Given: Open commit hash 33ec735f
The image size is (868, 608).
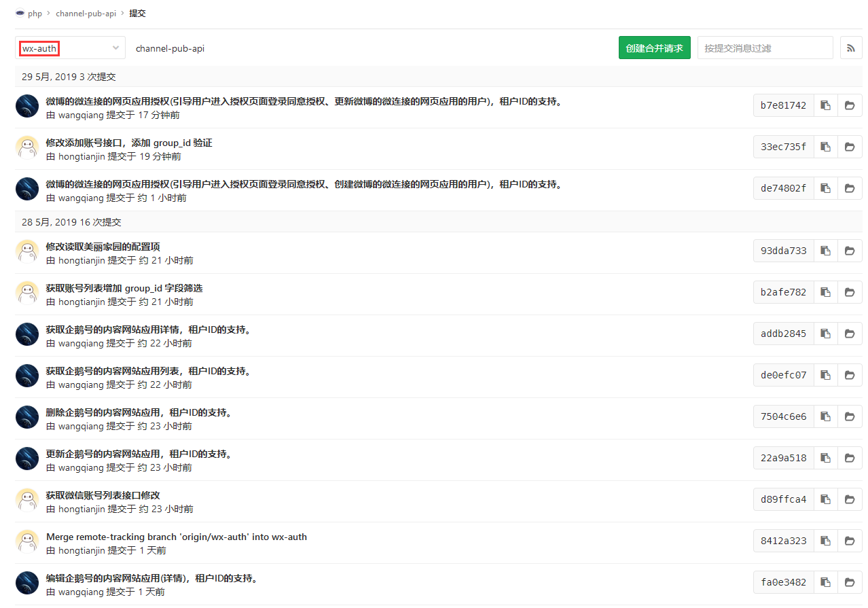Looking at the screenshot, I should (783, 147).
